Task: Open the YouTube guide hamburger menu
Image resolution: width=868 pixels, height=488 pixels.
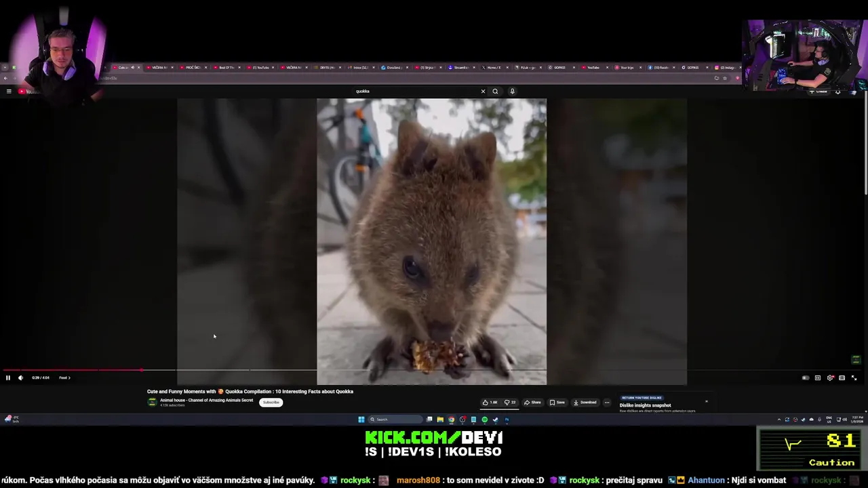Action: point(9,91)
